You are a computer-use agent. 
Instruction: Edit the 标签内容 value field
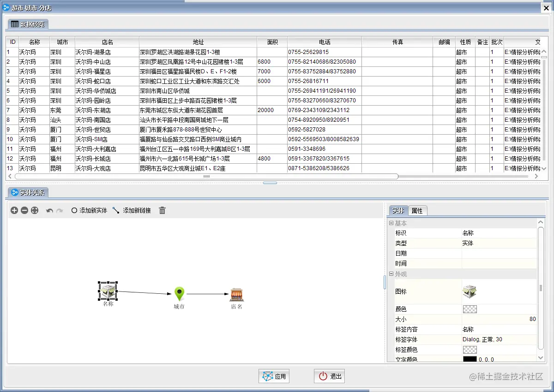tap(500, 329)
